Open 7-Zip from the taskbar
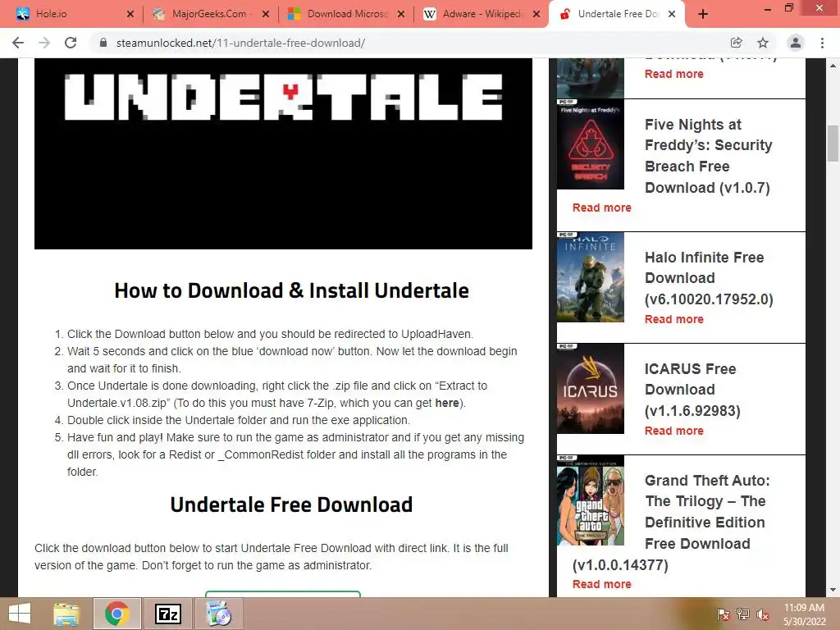 coord(167,614)
